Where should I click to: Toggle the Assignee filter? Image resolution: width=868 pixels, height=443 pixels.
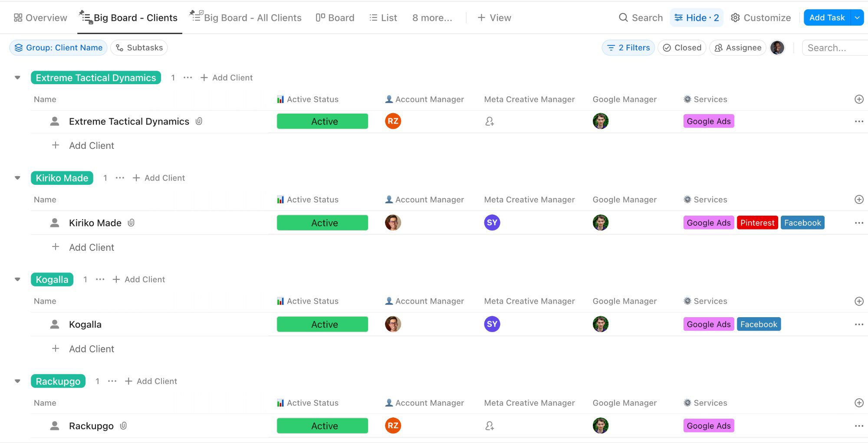[x=737, y=48]
